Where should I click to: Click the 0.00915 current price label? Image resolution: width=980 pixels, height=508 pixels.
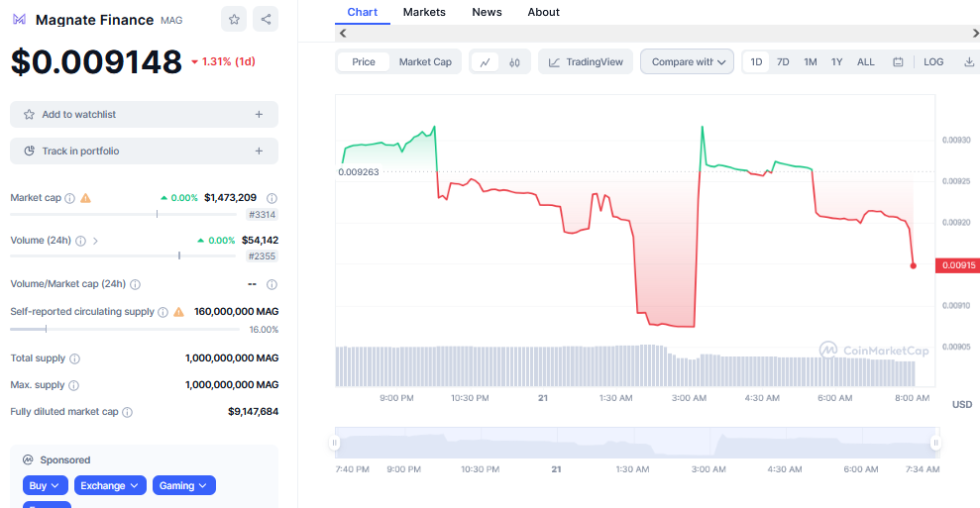click(x=957, y=265)
